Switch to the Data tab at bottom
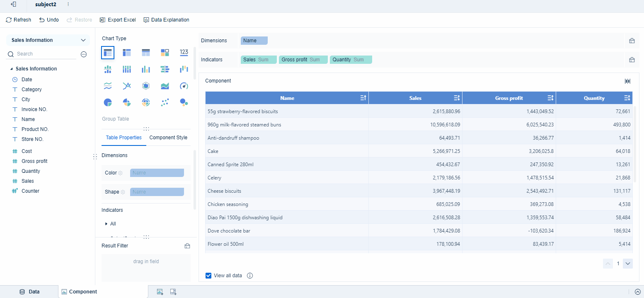Image resolution: width=644 pixels, height=298 pixels. point(29,291)
